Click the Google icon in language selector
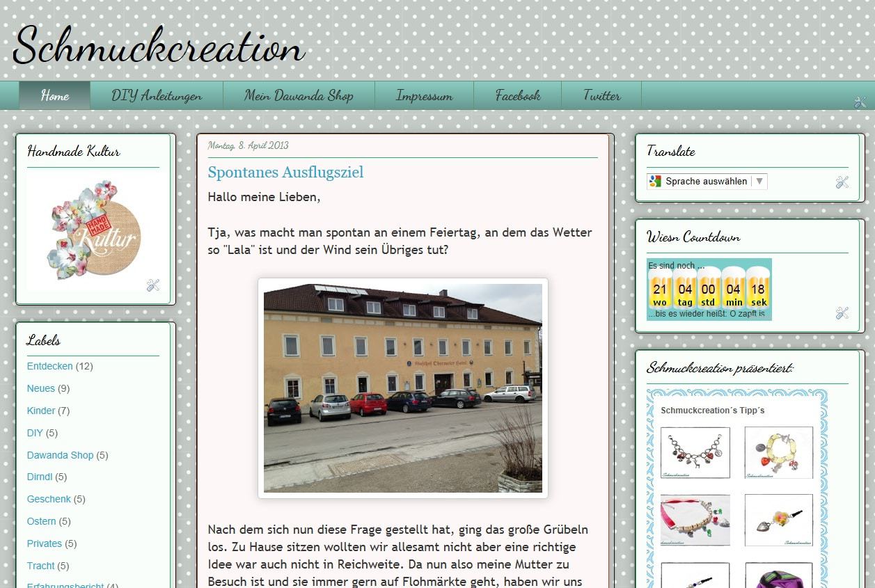875x588 pixels. tap(654, 182)
